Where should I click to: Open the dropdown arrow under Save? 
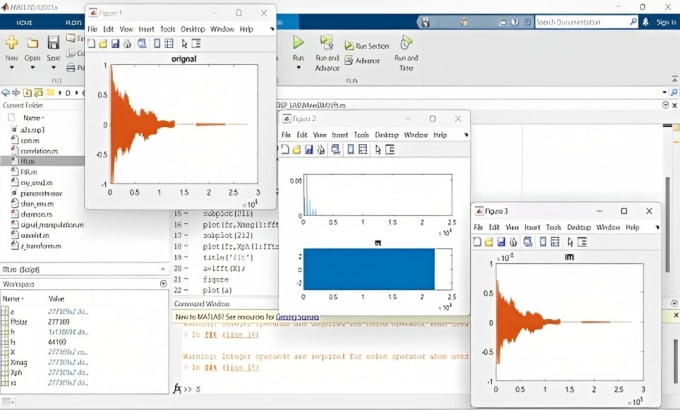(x=53, y=67)
